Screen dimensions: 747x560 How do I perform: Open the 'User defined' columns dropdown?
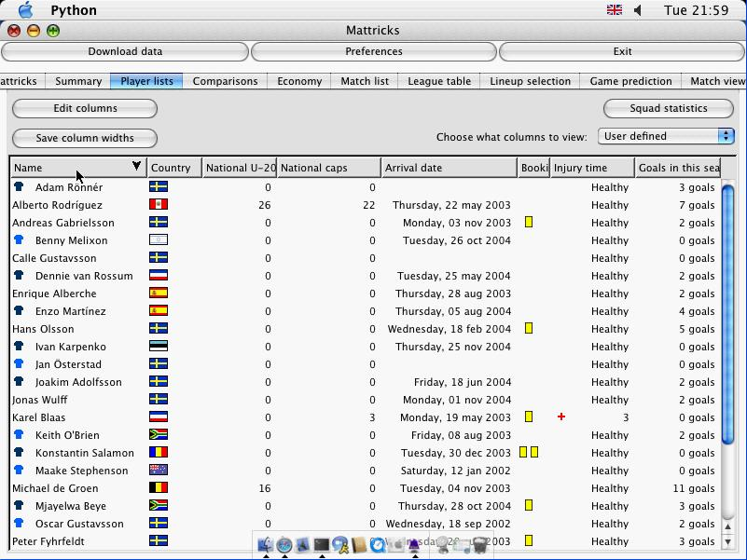point(666,136)
